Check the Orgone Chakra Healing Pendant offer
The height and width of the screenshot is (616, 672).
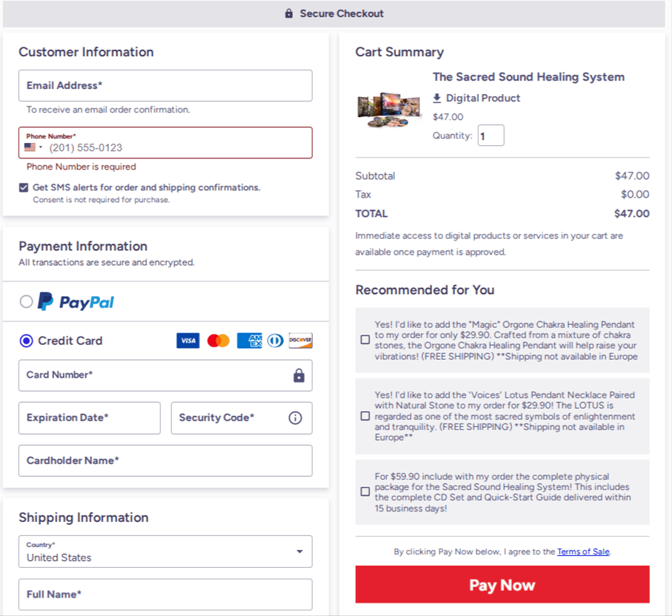tap(365, 340)
